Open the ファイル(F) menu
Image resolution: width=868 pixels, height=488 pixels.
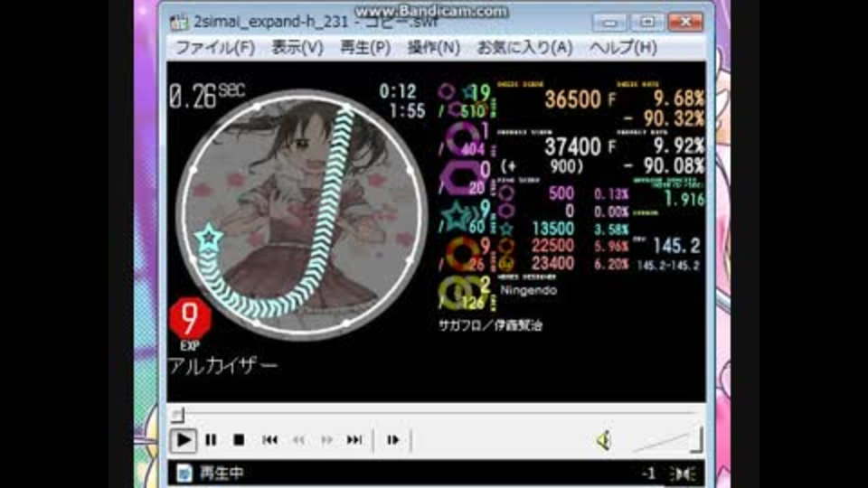215,48
